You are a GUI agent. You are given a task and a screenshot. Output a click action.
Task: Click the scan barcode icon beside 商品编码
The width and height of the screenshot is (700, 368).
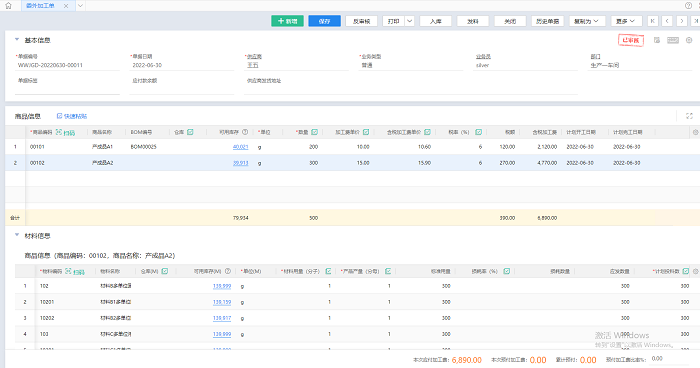coord(58,132)
